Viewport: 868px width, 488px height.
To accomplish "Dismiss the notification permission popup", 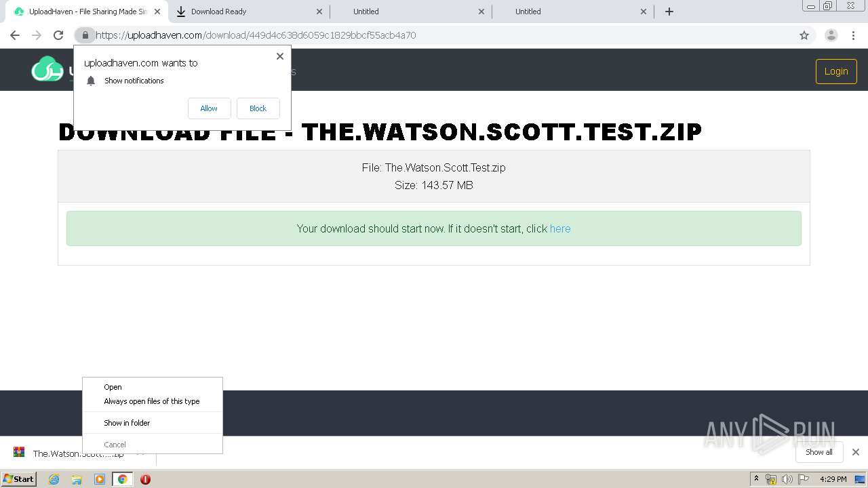I will click(280, 56).
